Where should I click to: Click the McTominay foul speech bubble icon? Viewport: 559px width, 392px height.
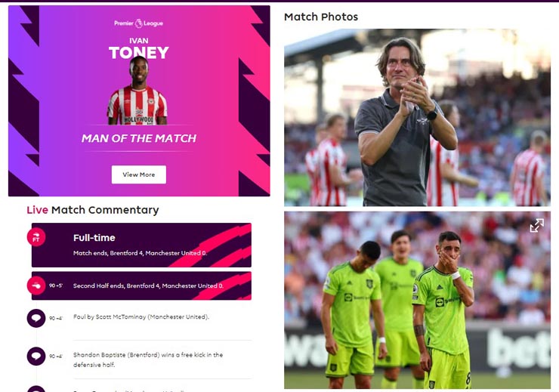pos(36,318)
